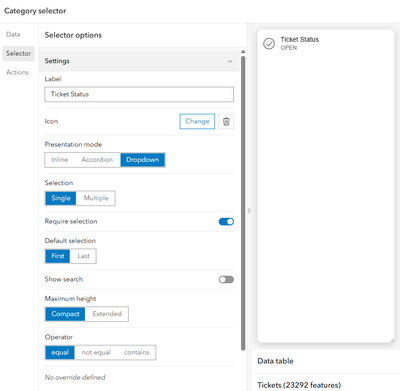Click the panel divider handle
The height and width of the screenshot is (391, 400).
pyautogui.click(x=249, y=211)
